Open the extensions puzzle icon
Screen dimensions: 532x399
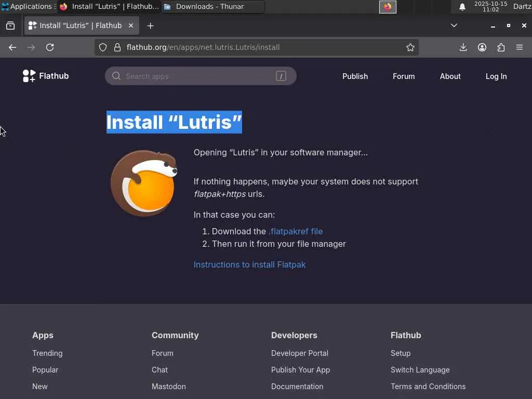501,47
